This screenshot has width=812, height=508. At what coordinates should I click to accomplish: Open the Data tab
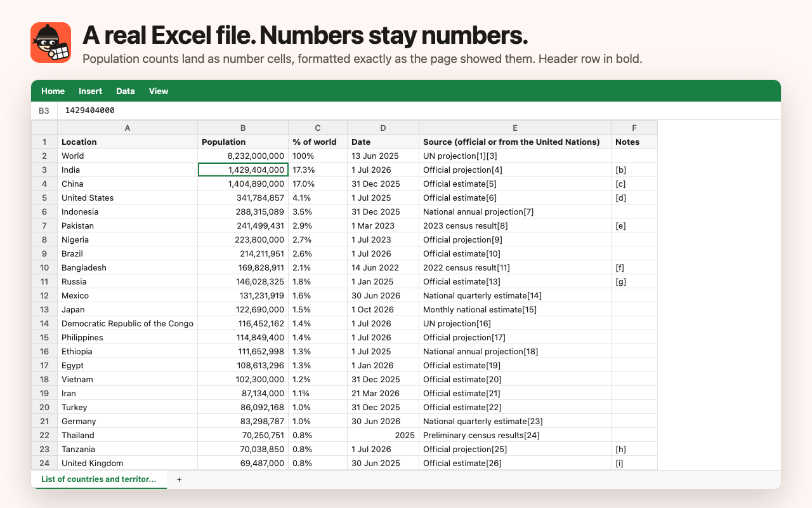click(126, 91)
